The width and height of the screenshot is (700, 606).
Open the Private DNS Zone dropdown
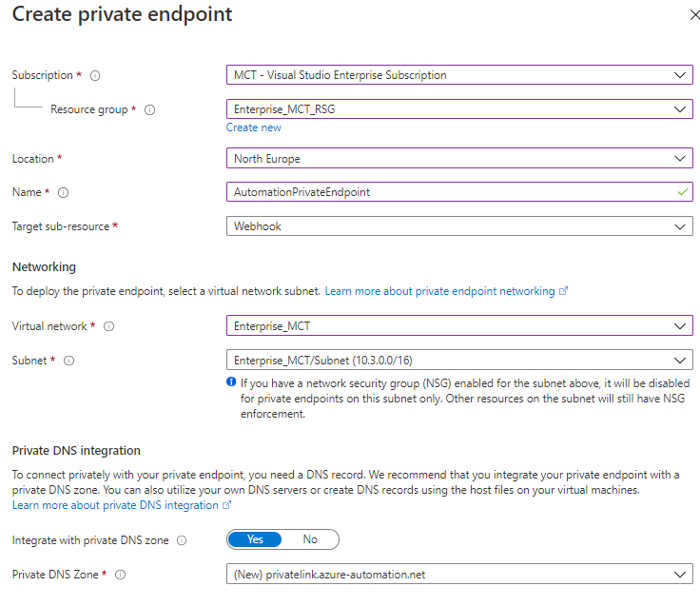coord(459,575)
